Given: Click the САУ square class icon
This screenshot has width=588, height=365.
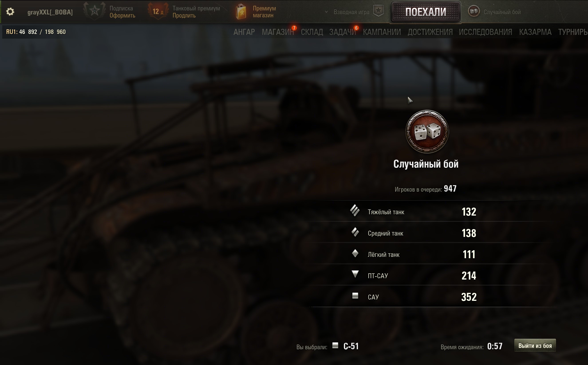Looking at the screenshot, I should pyautogui.click(x=355, y=296).
